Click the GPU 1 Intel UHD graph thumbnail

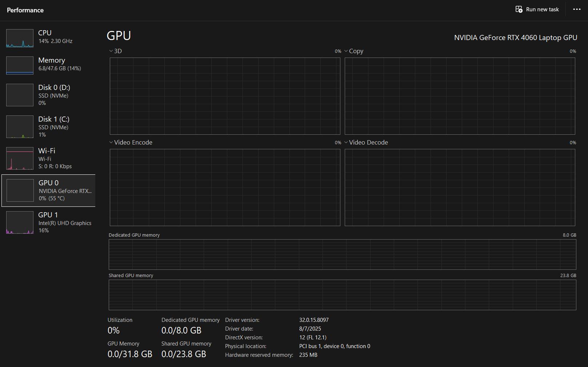click(x=20, y=222)
